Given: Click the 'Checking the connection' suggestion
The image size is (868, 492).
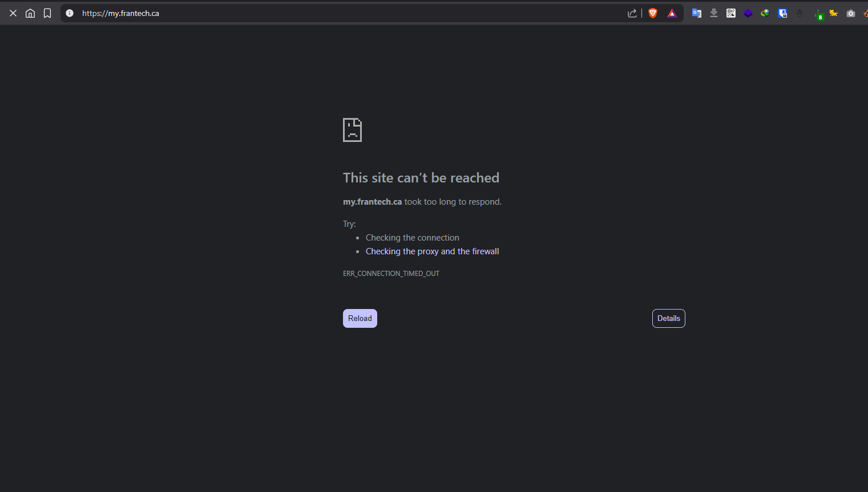Looking at the screenshot, I should click(413, 238).
